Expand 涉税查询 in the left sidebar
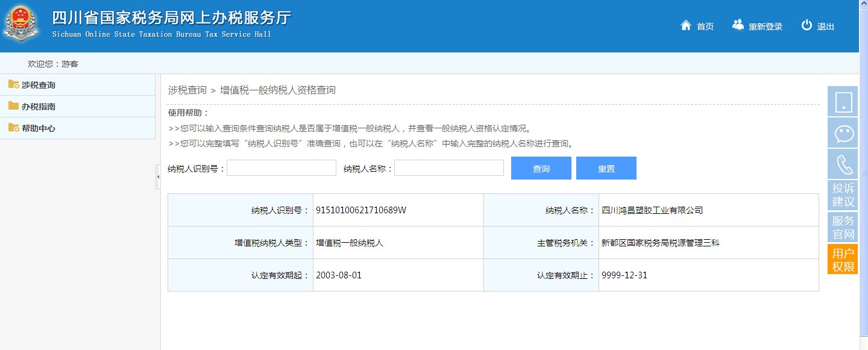 [x=39, y=85]
